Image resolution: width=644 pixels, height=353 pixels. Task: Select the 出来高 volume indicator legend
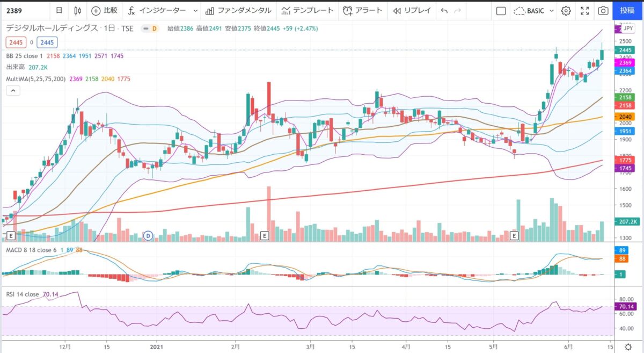point(14,67)
